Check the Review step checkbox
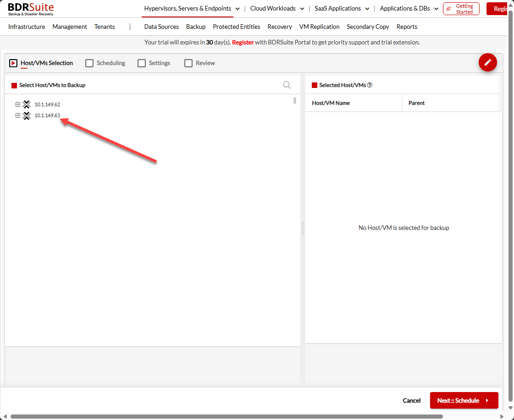This screenshot has width=514, height=420. click(188, 63)
